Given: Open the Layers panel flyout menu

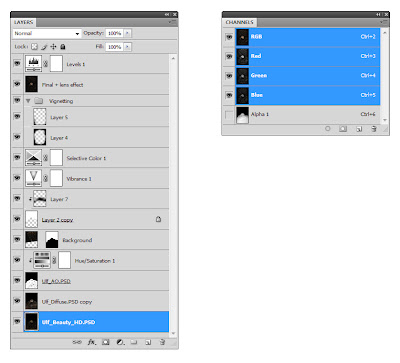Looking at the screenshot, I should [x=172, y=22].
